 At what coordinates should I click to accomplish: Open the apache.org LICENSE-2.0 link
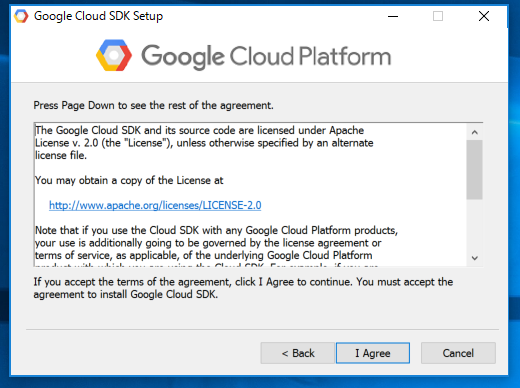point(155,205)
